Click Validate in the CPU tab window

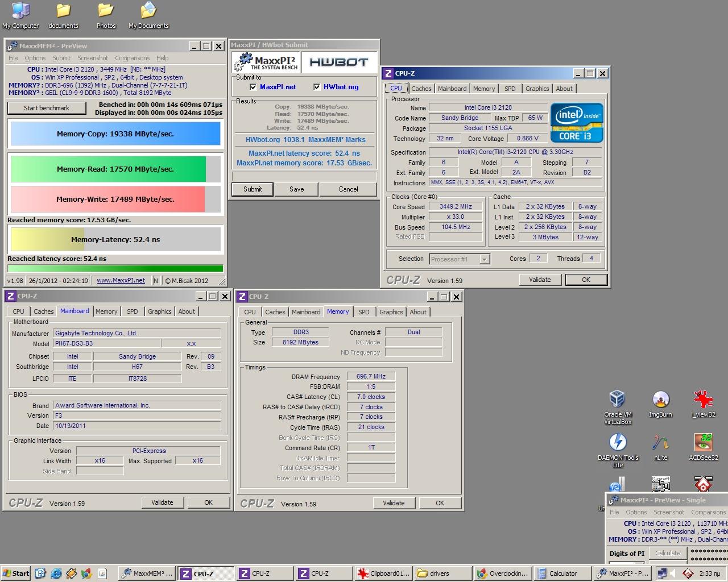[540, 280]
